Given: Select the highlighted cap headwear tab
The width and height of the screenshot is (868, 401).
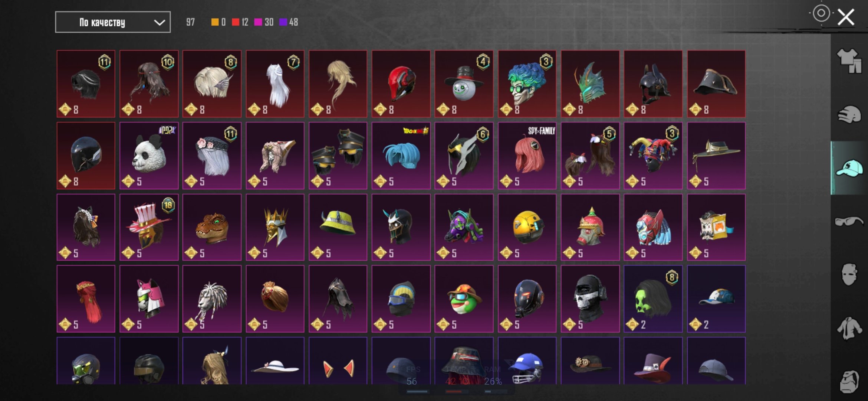Looking at the screenshot, I should click(849, 168).
